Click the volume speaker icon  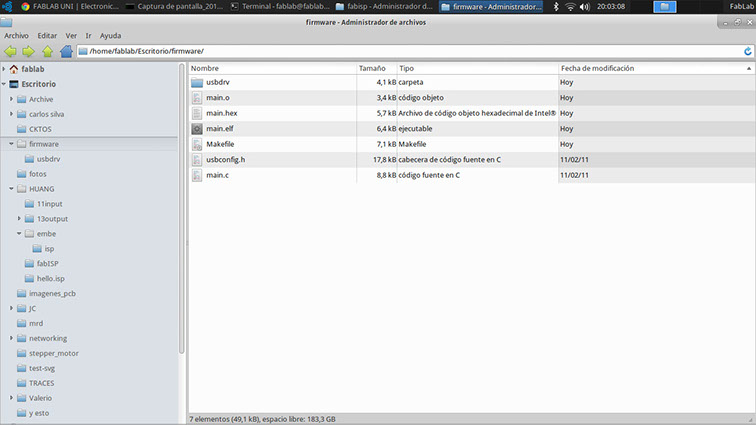[585, 7]
